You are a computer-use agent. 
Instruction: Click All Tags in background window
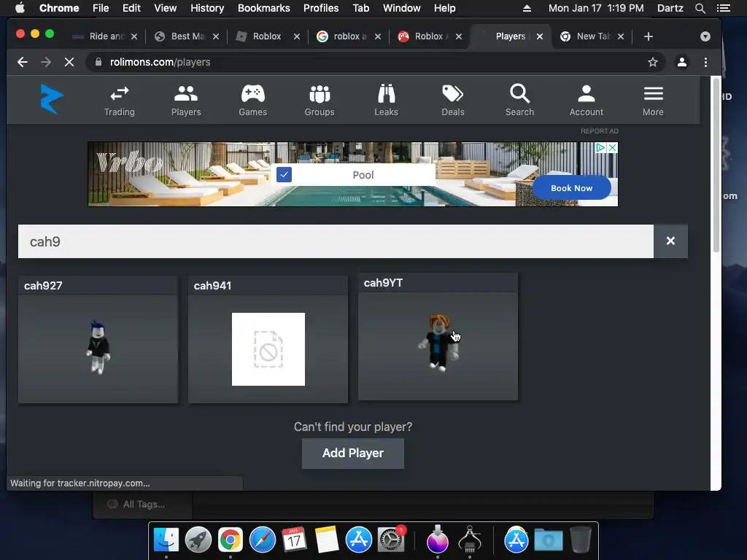tap(136, 505)
